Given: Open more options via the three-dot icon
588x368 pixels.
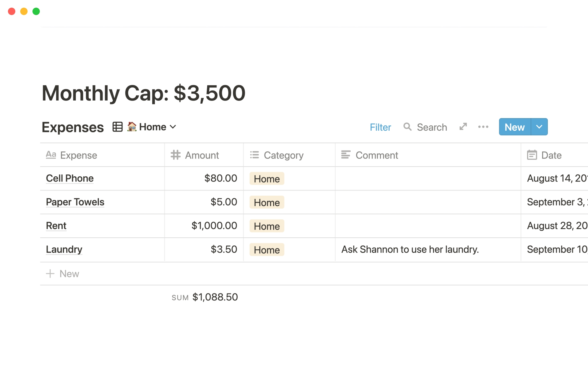Looking at the screenshot, I should tap(483, 127).
